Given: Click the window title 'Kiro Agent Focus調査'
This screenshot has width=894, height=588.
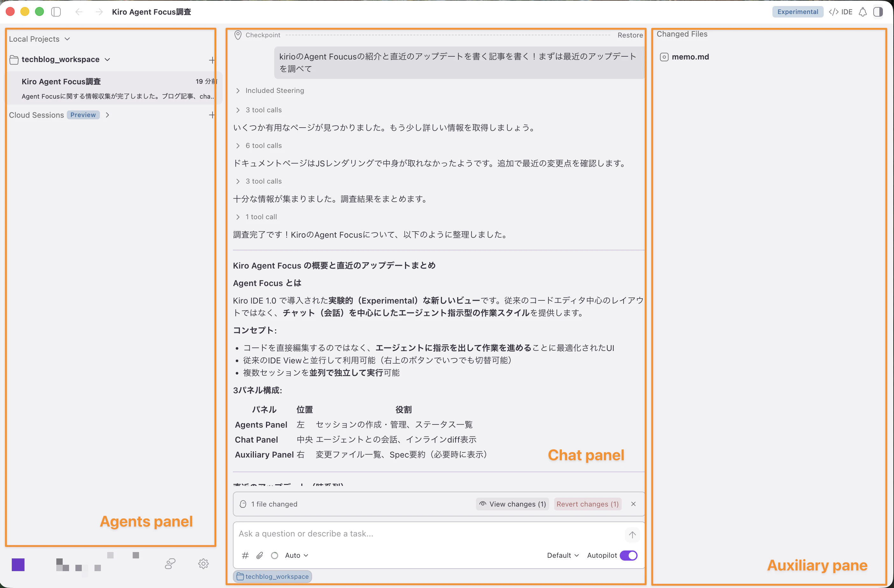Looking at the screenshot, I should tap(151, 12).
